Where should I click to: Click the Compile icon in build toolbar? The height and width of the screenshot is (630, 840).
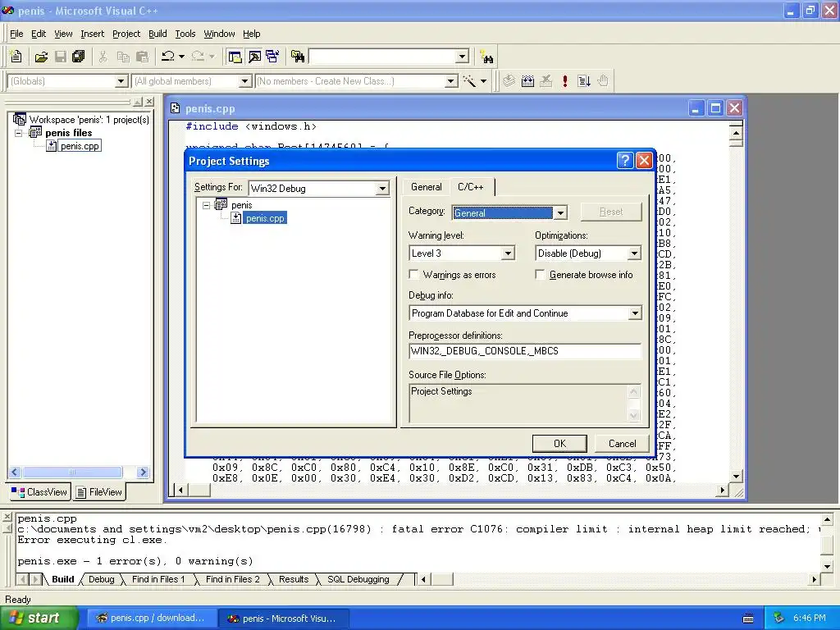509,81
